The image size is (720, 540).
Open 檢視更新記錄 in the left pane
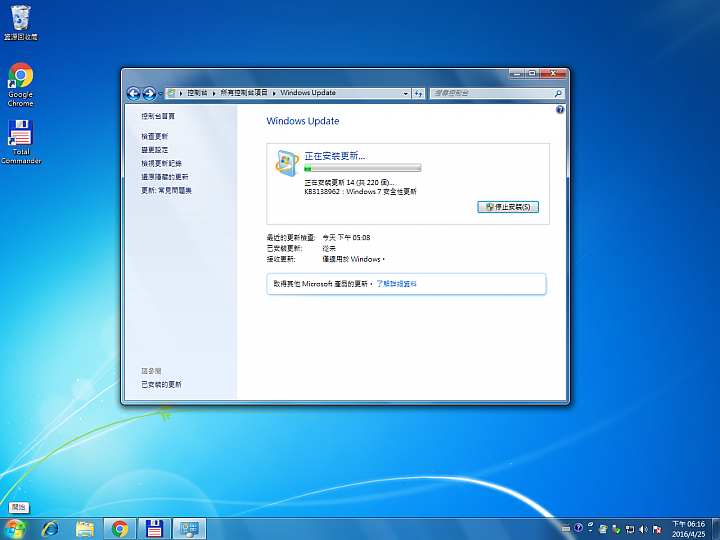[161, 163]
